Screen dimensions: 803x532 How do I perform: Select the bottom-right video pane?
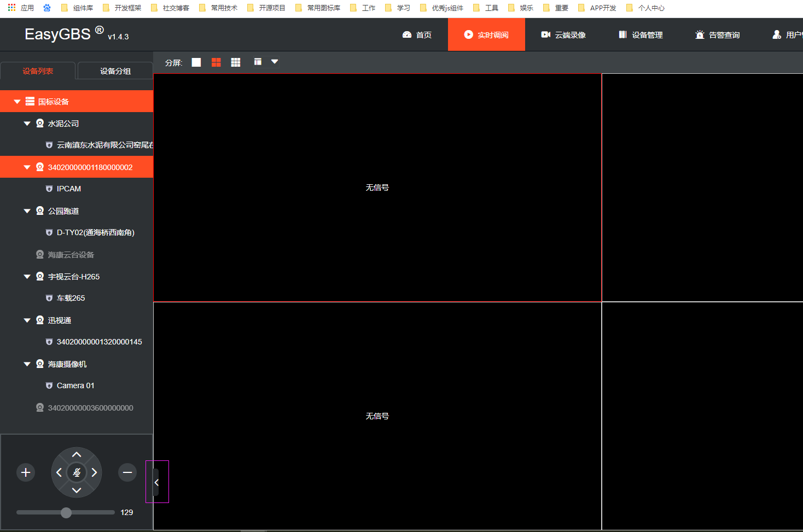[x=702, y=416]
